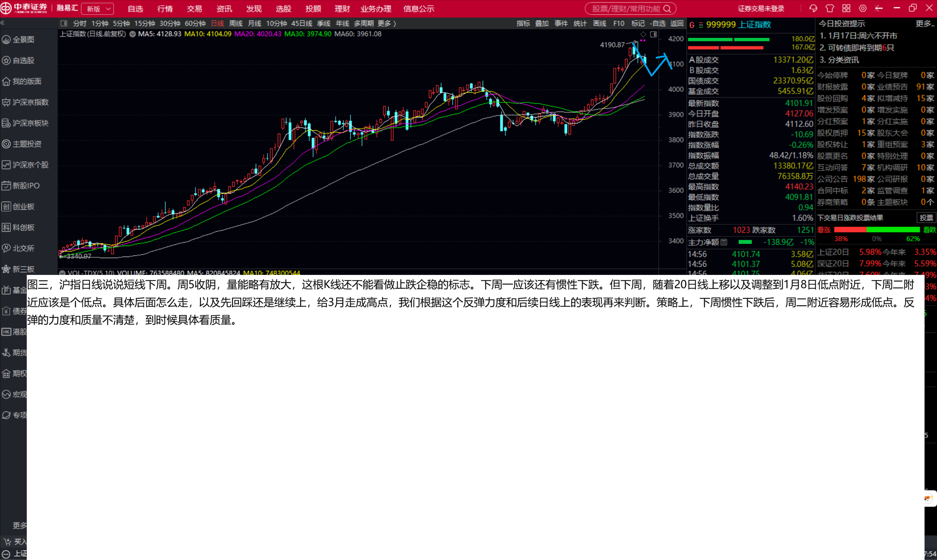Toggle the left panel icon before 分时
The height and width of the screenshot is (560, 937).
[64, 23]
